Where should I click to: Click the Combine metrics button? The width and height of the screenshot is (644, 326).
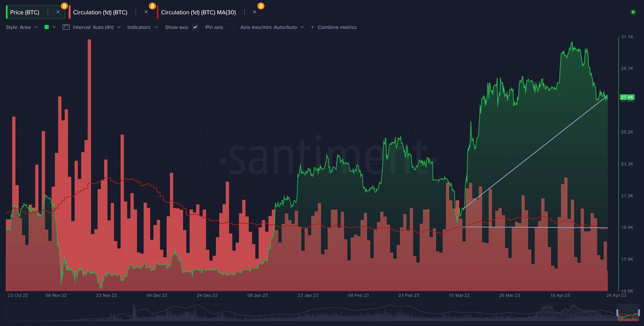pos(334,27)
